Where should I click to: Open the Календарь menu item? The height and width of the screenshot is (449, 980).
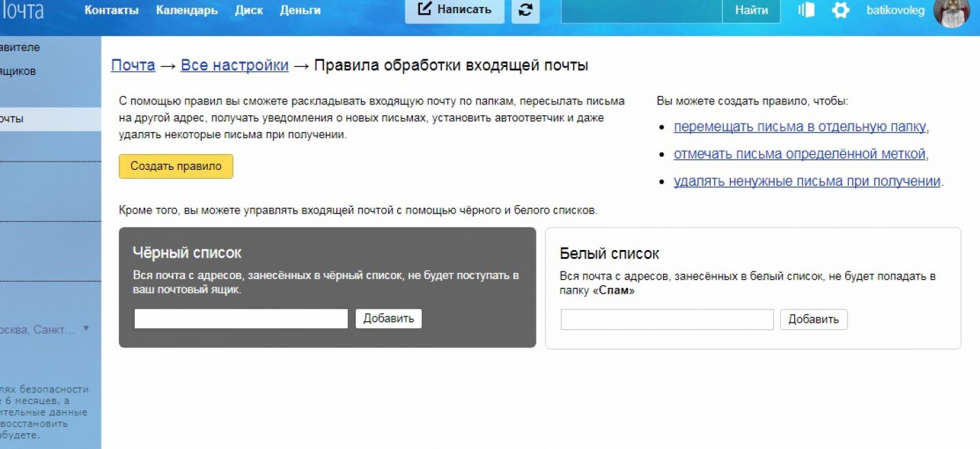(x=186, y=10)
